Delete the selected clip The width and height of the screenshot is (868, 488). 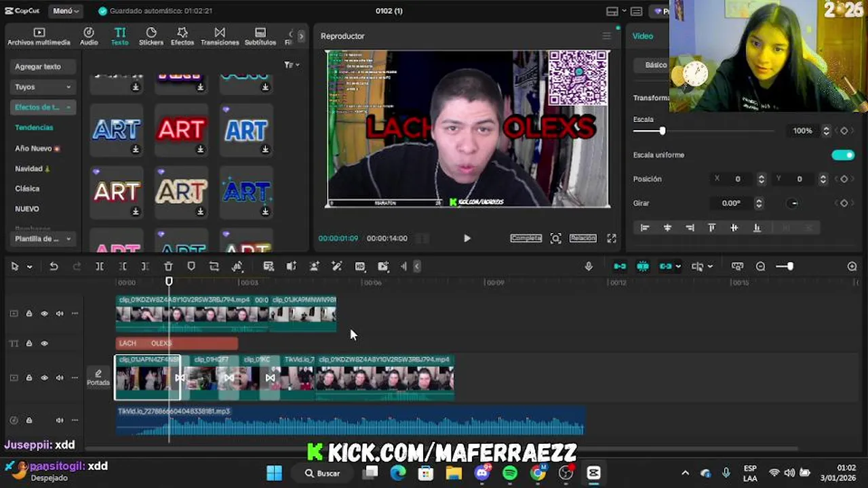(168, 266)
